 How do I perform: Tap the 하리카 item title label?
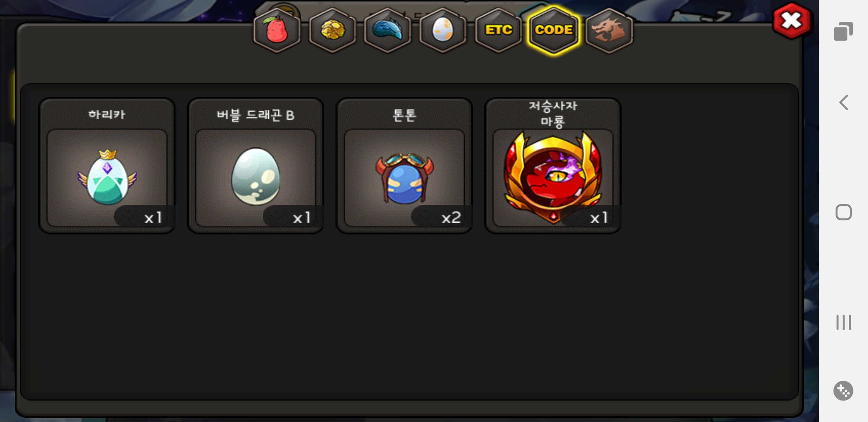point(107,114)
